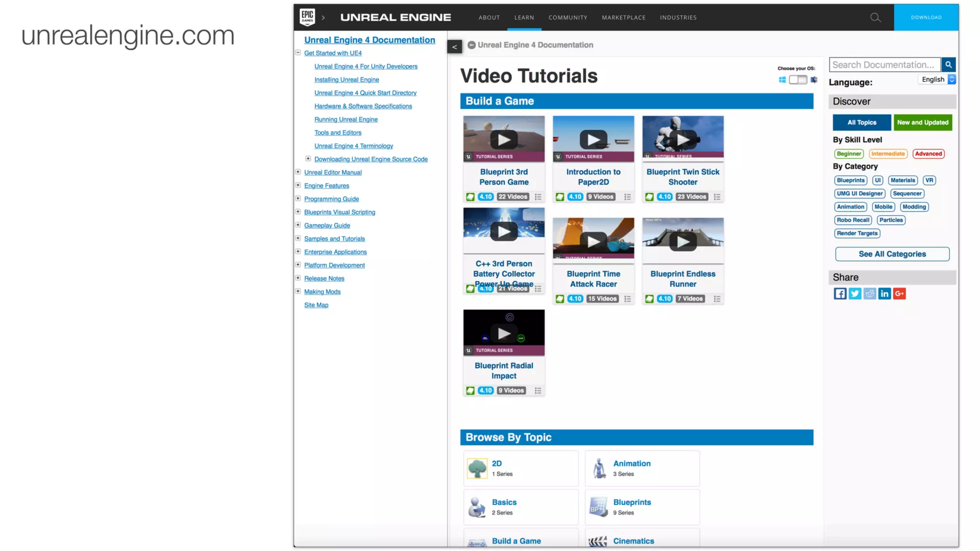Viewport: 980px width, 551px height.
Task: Collapse the Get Started with UE4 section
Action: 298,53
